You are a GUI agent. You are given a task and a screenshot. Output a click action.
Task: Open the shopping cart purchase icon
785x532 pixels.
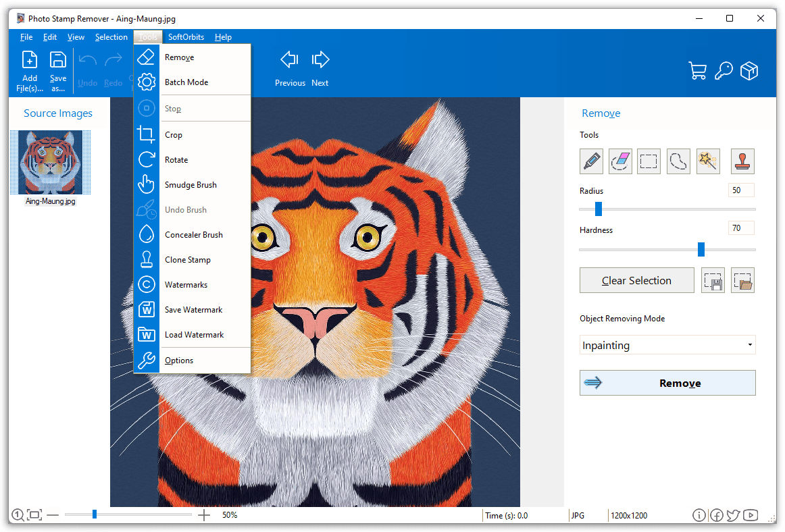697,71
